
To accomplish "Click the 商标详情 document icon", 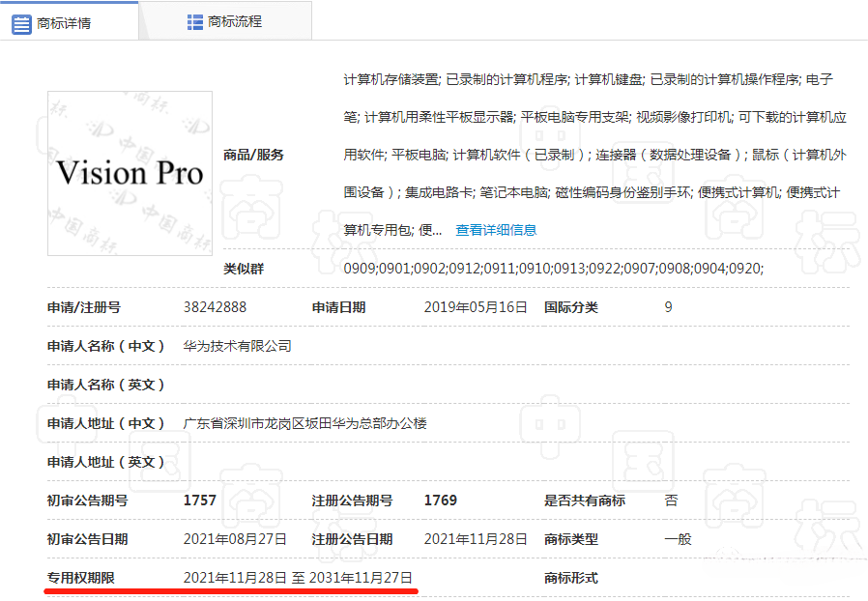I will click(x=21, y=24).
